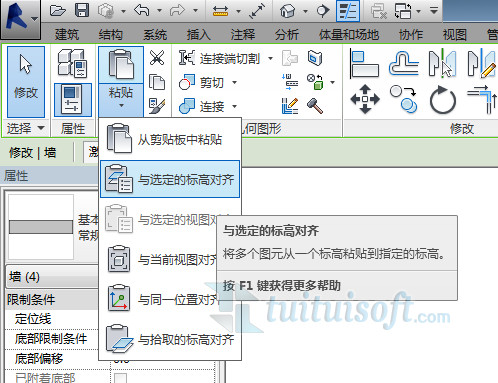Viewport: 498px width, 383px height.
Task: Toggle the 属性 Properties palette button
Action: tap(73, 100)
